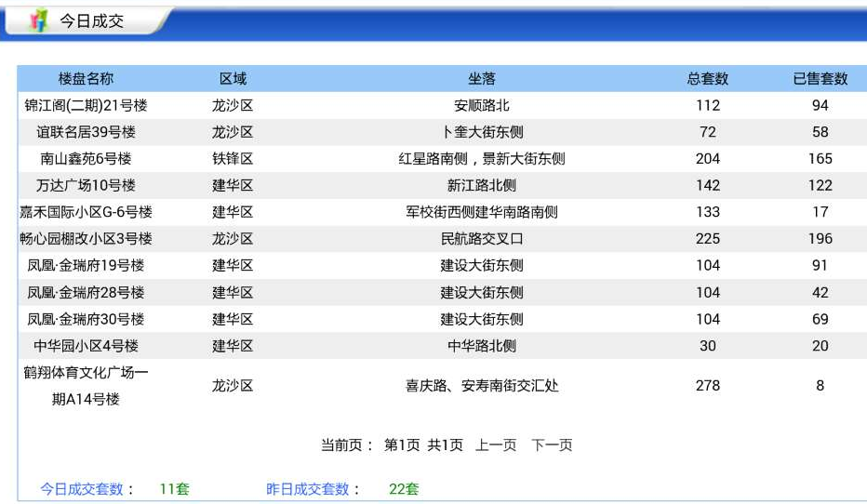Click total units value 72

pyautogui.click(x=708, y=132)
